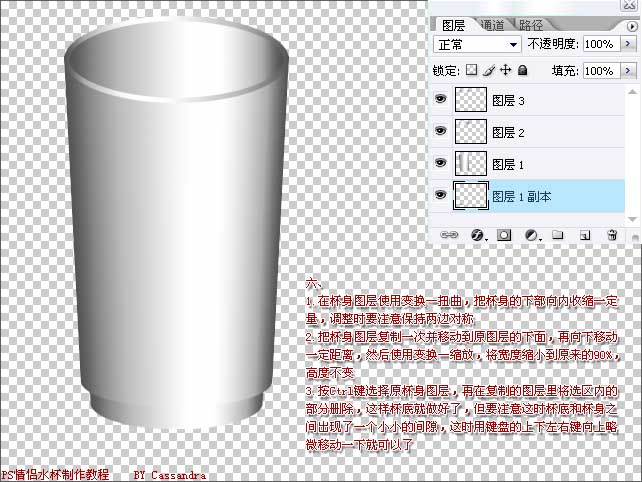Open the layer style fx menu
The height and width of the screenshot is (482, 642).
(477, 235)
